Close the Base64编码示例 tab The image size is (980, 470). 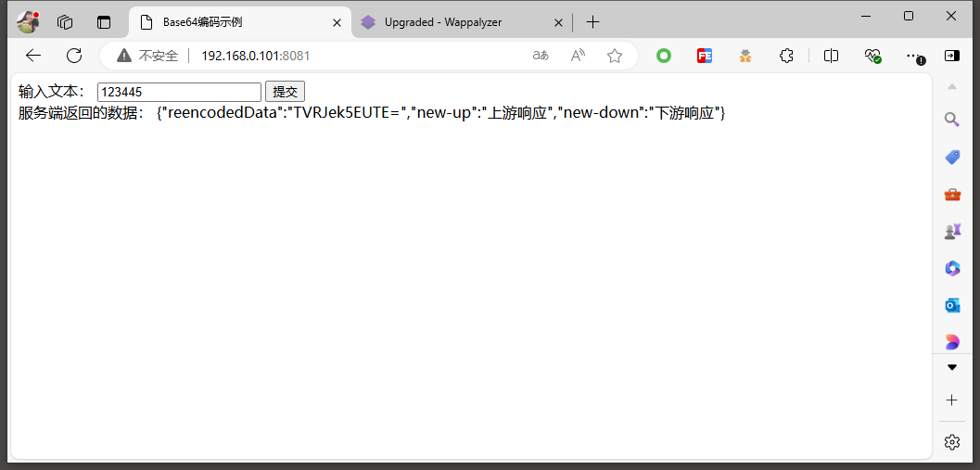[337, 22]
